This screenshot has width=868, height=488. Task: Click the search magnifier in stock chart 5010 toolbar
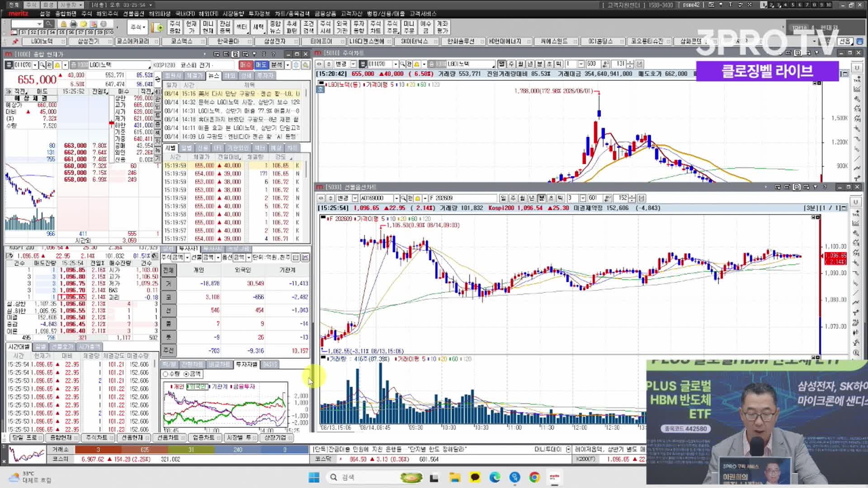click(402, 64)
